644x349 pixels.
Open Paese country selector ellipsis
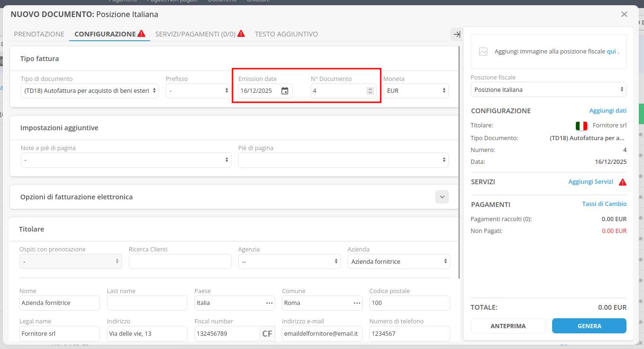pos(269,303)
